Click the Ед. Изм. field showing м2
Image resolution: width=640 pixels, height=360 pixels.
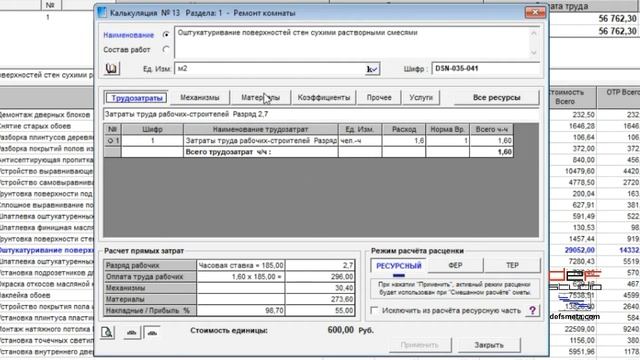point(269,69)
